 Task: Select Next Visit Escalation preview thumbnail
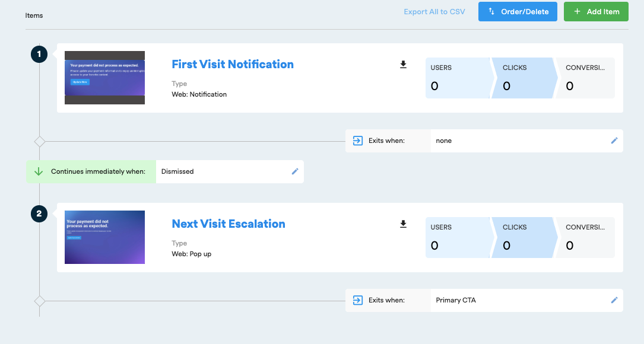(x=104, y=237)
